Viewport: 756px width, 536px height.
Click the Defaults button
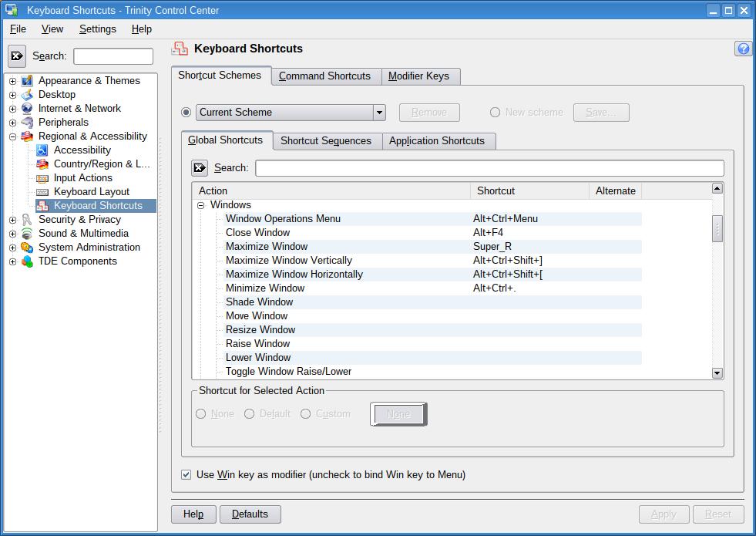click(250, 514)
